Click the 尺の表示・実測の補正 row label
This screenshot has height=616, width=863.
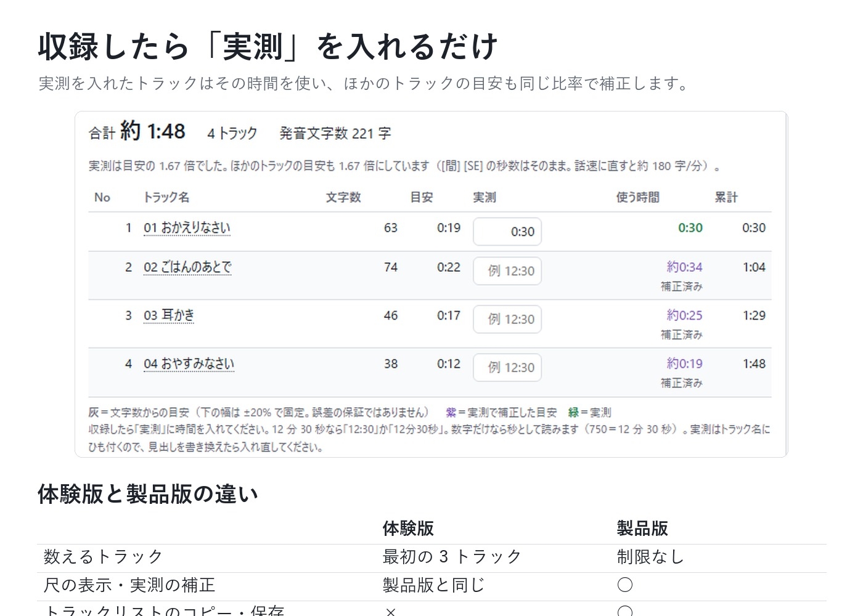(129, 585)
